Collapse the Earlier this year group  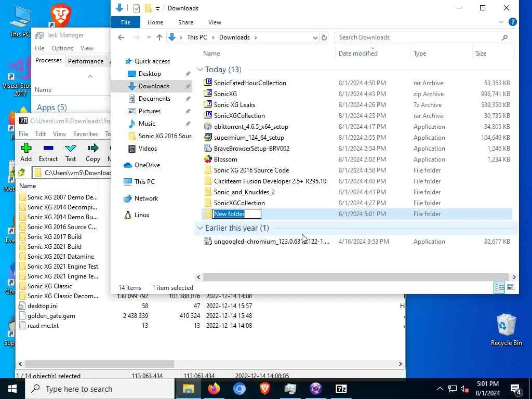pos(200,228)
